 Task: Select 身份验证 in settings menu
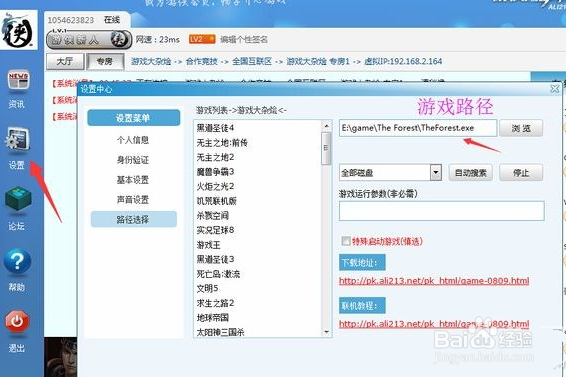pyautogui.click(x=132, y=160)
